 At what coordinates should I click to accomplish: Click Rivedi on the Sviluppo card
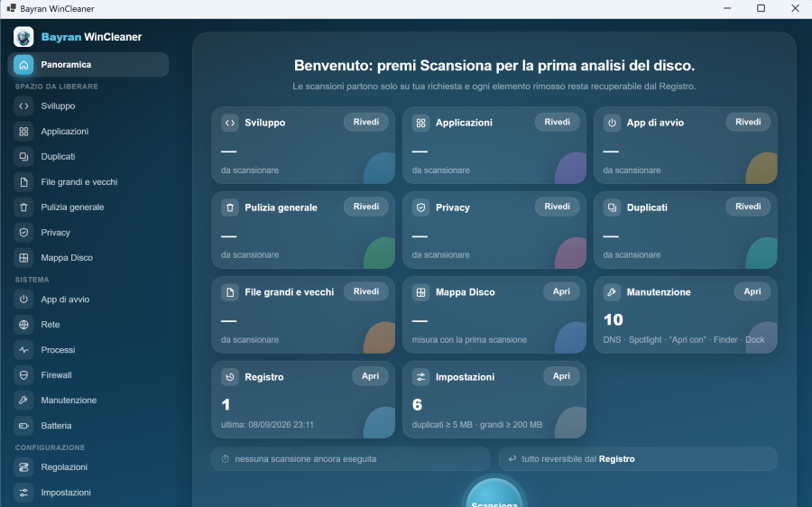pos(366,122)
